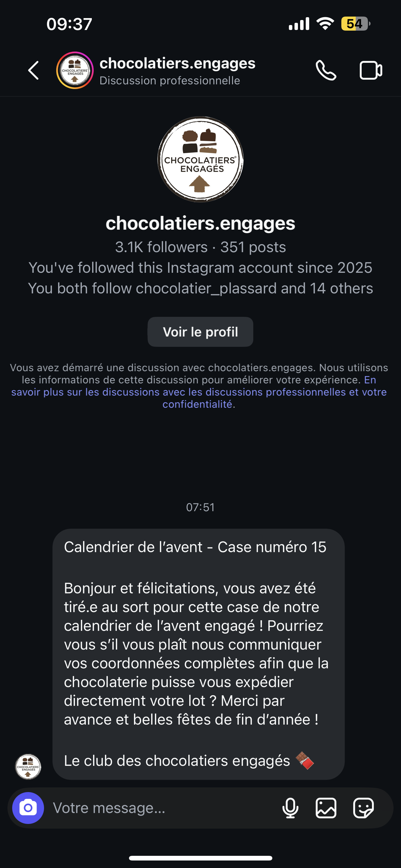Focus the Votre message text field
Viewport: 401px width, 868px height.
[161, 808]
